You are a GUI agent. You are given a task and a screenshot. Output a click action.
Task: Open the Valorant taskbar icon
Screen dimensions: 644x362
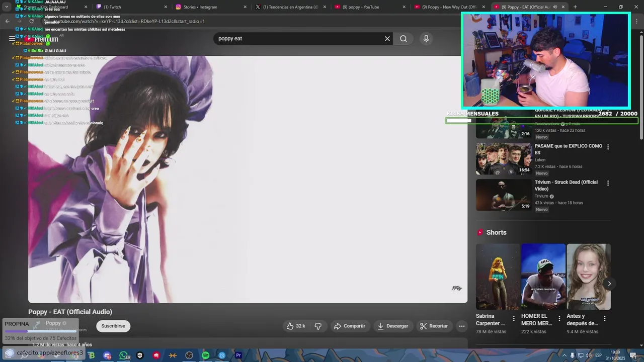pos(156,355)
